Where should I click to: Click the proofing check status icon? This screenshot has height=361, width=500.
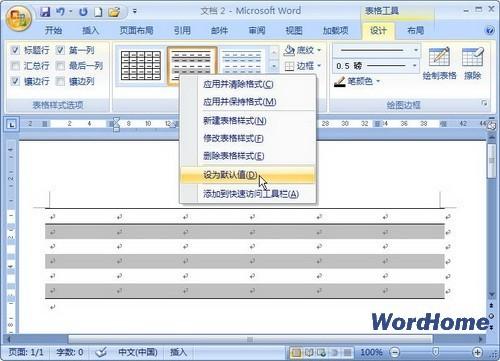coord(100,352)
